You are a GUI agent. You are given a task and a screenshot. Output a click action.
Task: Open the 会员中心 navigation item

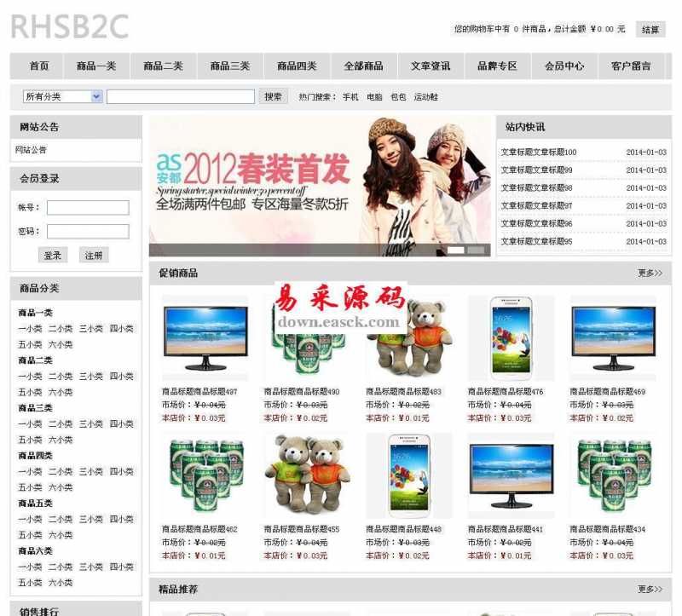point(564,66)
